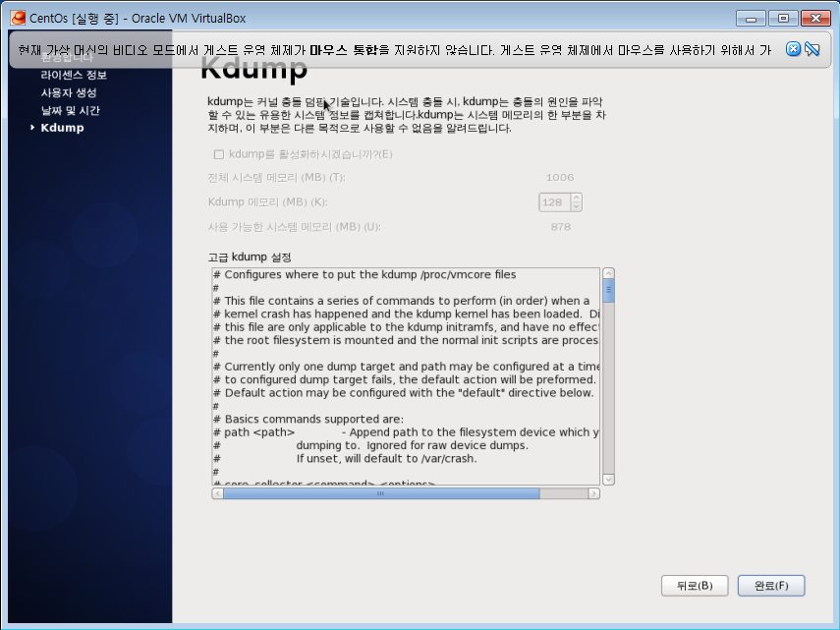The image size is (840, 630).
Task: Click '# Basics commands supported are:' line
Action: pyautogui.click(x=308, y=419)
